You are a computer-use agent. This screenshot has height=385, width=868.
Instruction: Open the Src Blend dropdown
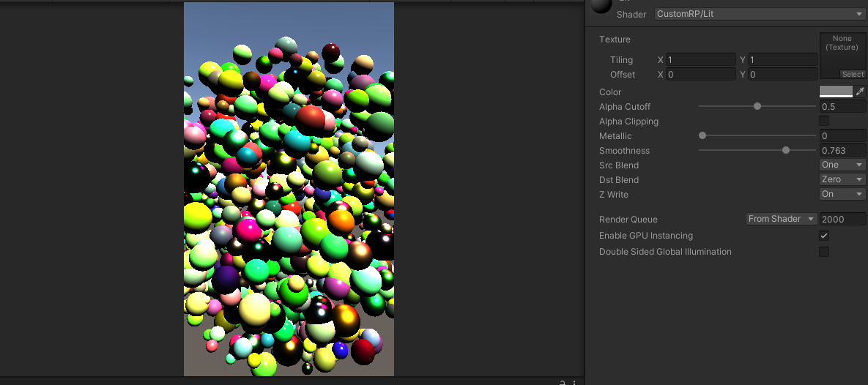(x=842, y=165)
